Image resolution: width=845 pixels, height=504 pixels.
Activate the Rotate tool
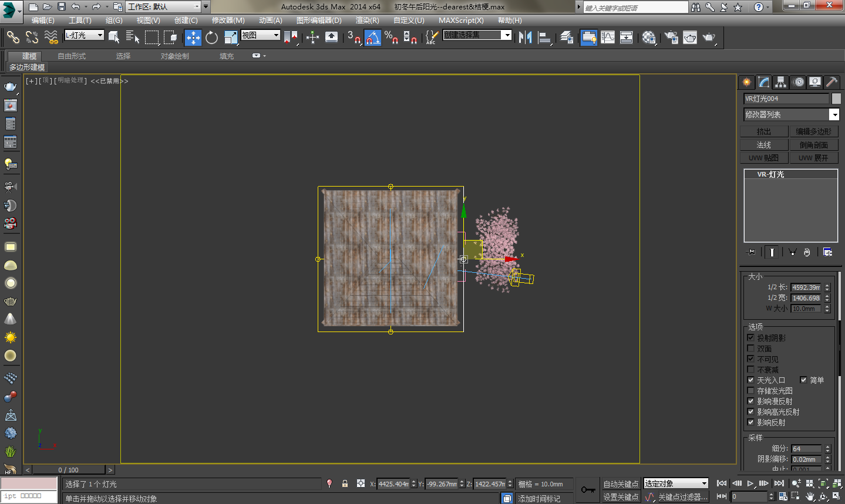click(x=212, y=38)
